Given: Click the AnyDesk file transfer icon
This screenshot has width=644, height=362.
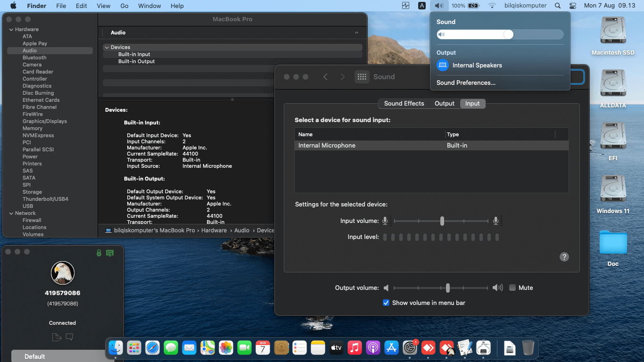Looking at the screenshot, I should click(57, 337).
